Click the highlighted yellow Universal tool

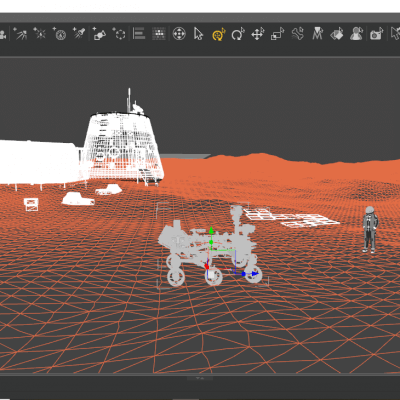(x=219, y=34)
